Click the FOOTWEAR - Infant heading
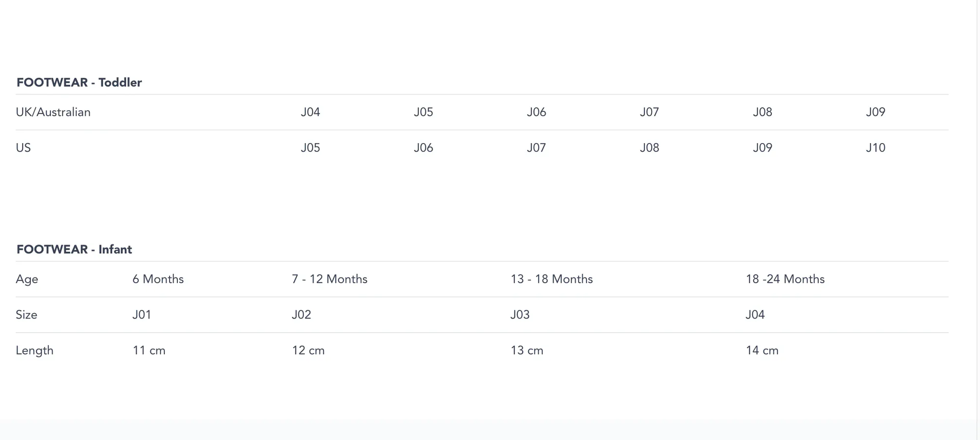 click(74, 249)
